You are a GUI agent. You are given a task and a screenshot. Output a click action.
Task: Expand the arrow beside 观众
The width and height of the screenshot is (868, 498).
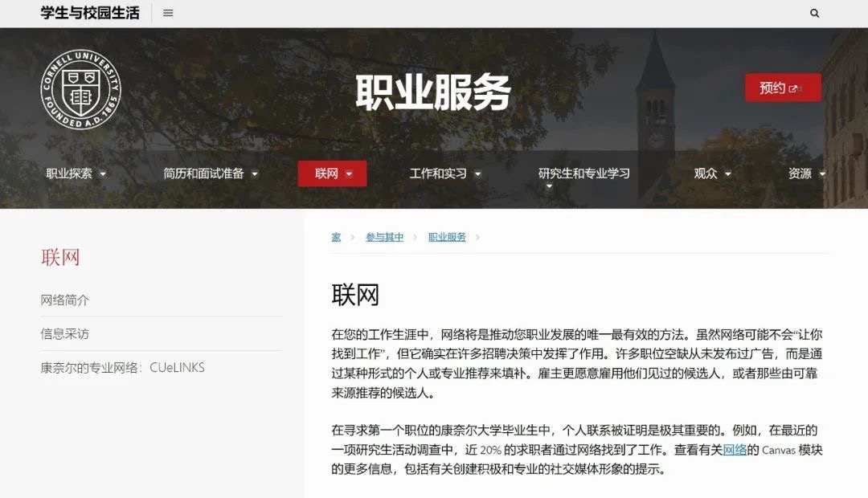728,174
